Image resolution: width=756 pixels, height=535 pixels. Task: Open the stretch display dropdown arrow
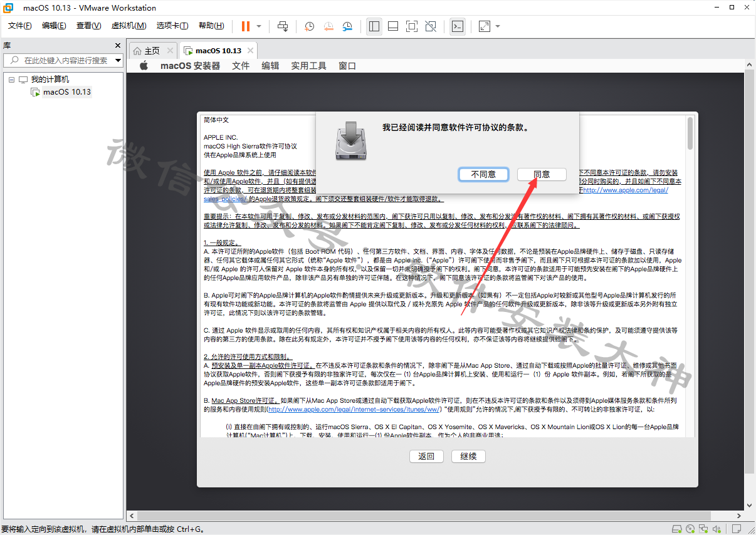tap(498, 26)
